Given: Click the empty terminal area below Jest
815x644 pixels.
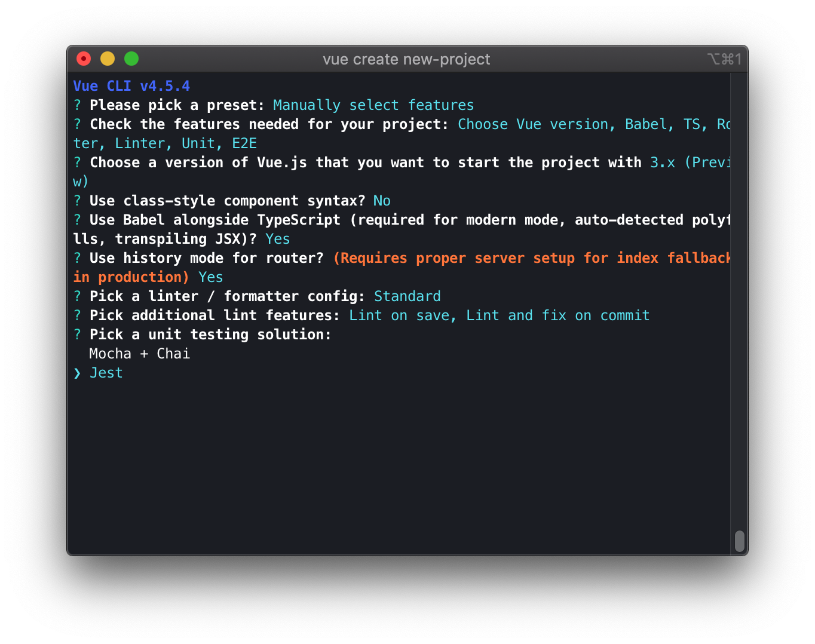Looking at the screenshot, I should (x=400, y=466).
